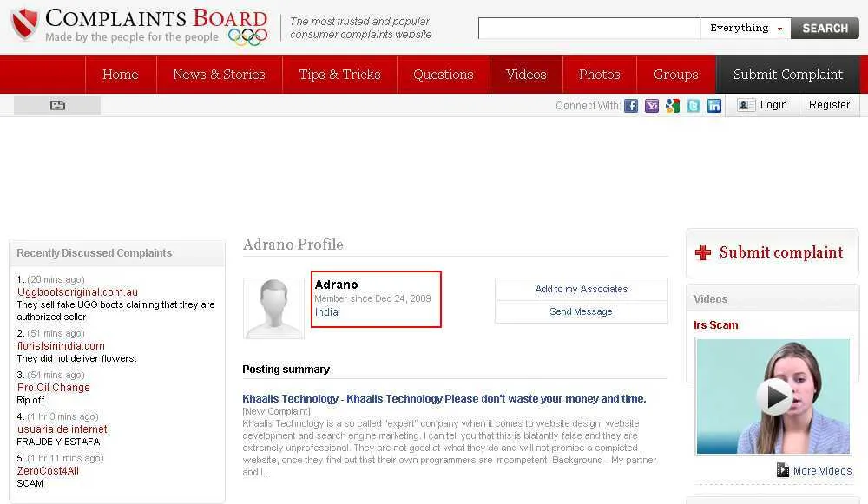Open the News & Stories tab
The width and height of the screenshot is (868, 504).
[220, 74]
